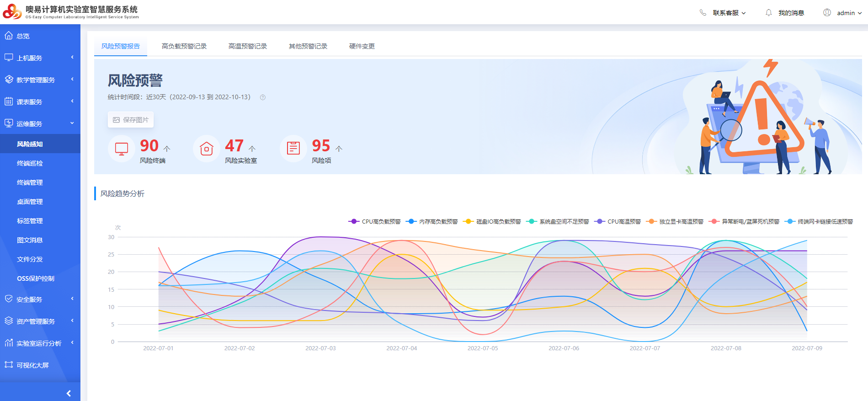
Task: Click the 风险终端 monitor icon
Action: pos(122,149)
